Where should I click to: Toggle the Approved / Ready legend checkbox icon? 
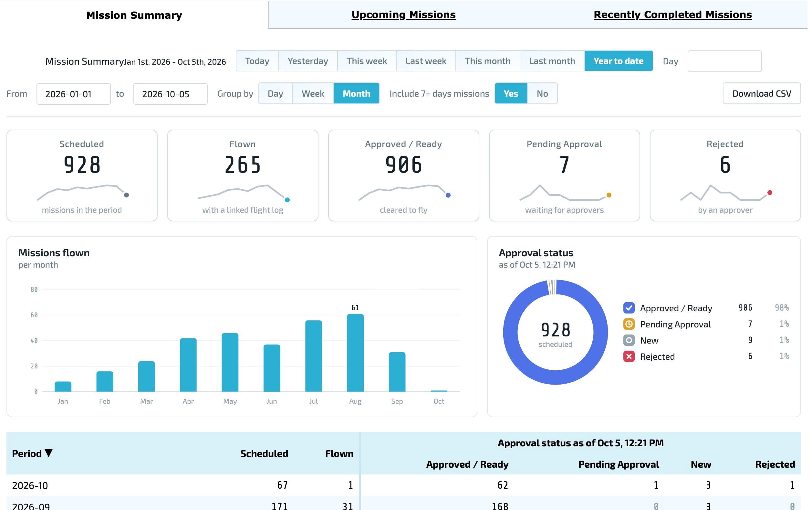pos(629,308)
